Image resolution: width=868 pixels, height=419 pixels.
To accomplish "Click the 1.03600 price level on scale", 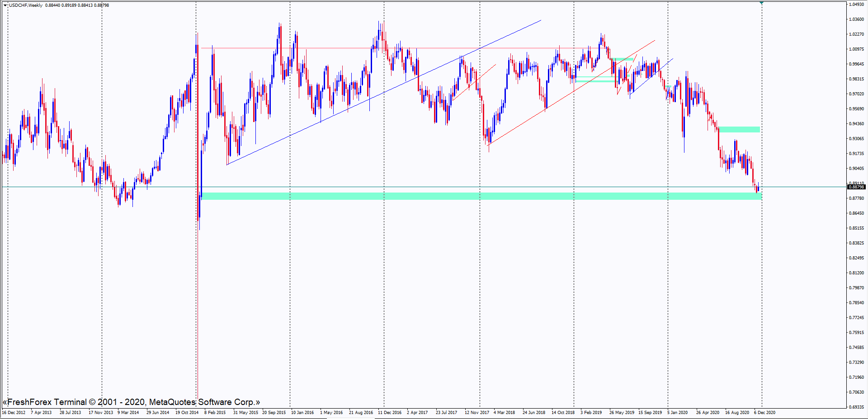I will pyautogui.click(x=856, y=19).
